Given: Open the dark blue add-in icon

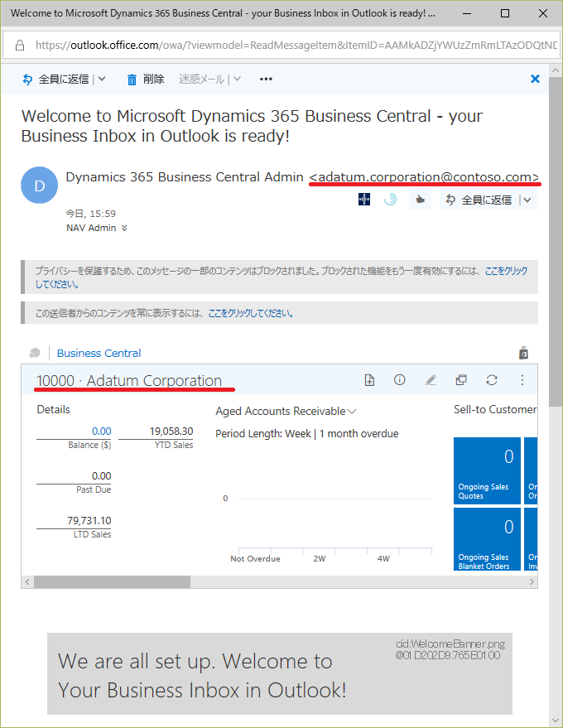Looking at the screenshot, I should (364, 200).
